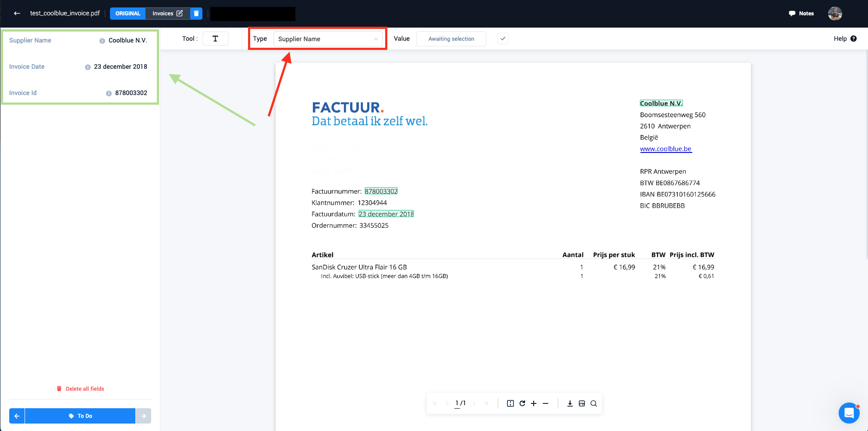Zoom in on the document
This screenshot has height=431, width=868.
click(x=534, y=403)
